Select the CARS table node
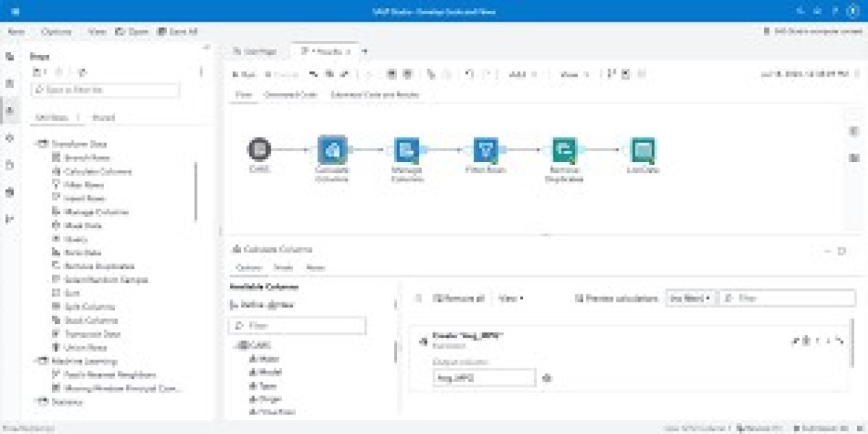 259,150
